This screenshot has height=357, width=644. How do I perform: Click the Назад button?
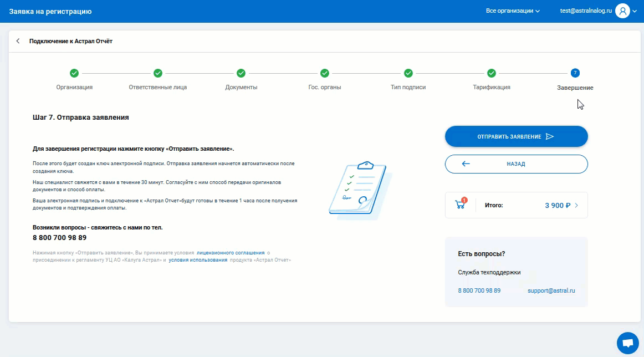pos(517,164)
